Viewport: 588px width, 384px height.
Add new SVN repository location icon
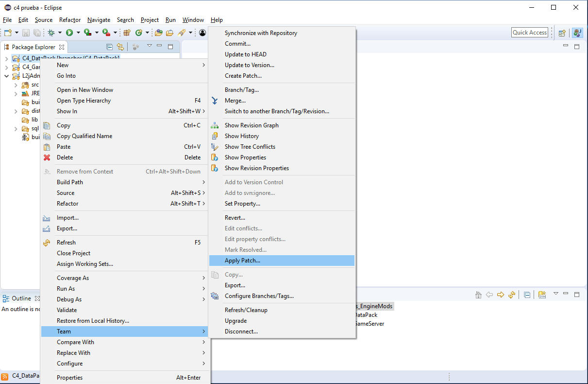(542, 295)
